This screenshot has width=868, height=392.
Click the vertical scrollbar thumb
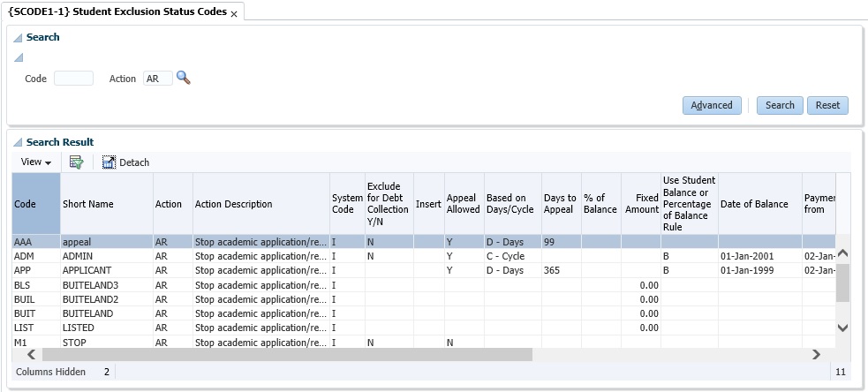click(842, 283)
